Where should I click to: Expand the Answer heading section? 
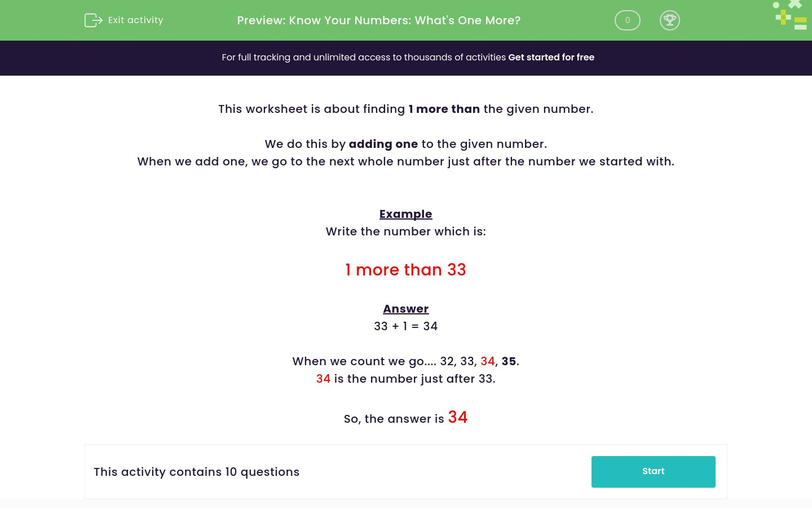coord(405,309)
